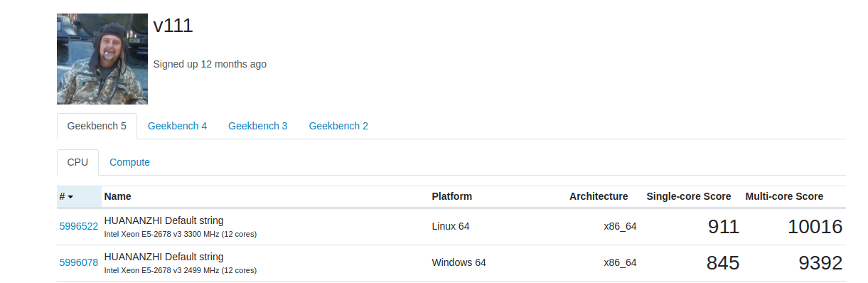Open the Geekbench 4 tab
The width and height of the screenshot is (868, 283).
(178, 126)
